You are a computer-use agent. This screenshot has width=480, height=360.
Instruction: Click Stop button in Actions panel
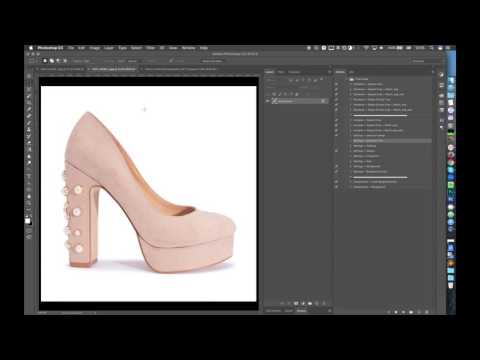tap(389, 312)
